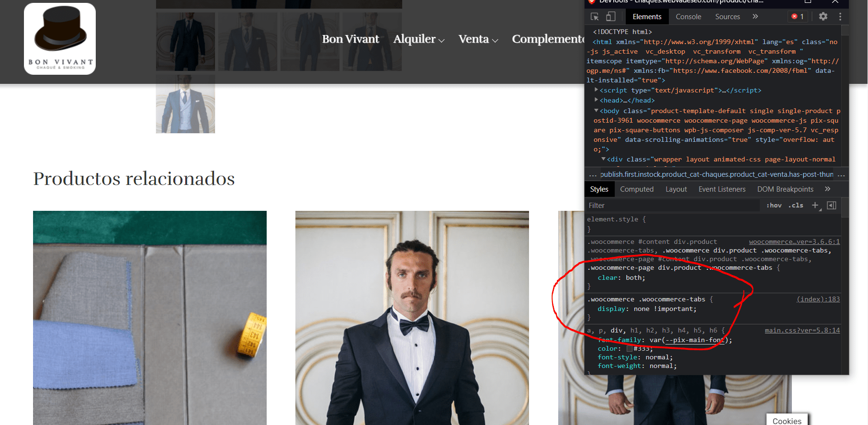Click the #333 color swatch
Image resolution: width=868 pixels, height=425 pixels.
(630, 348)
